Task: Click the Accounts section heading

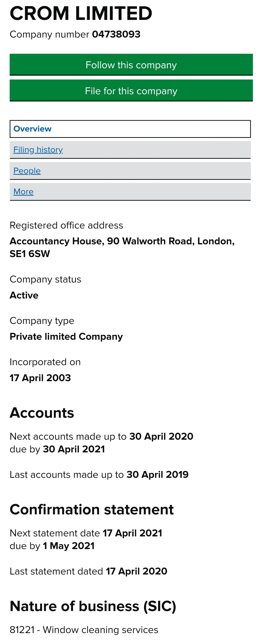Action: pos(42,413)
